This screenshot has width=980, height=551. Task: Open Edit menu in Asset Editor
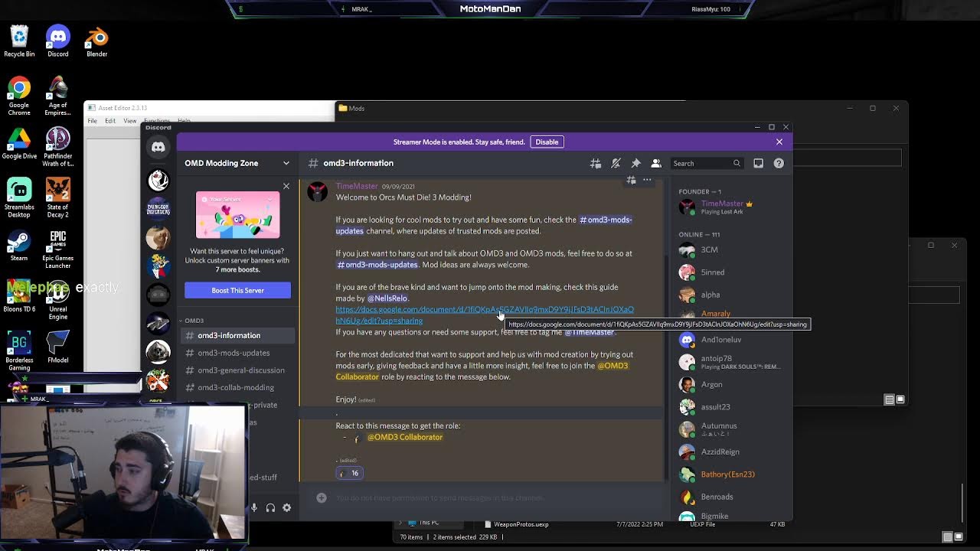110,121
